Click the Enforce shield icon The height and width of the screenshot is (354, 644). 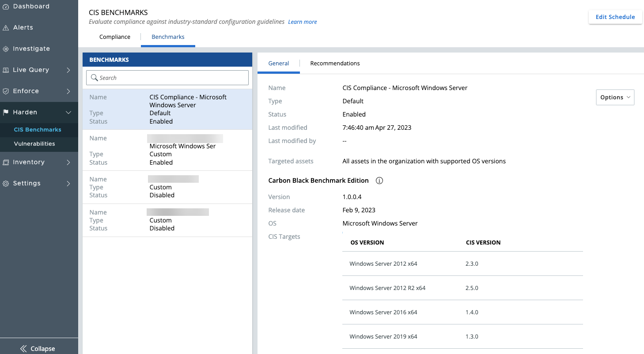tap(6, 91)
